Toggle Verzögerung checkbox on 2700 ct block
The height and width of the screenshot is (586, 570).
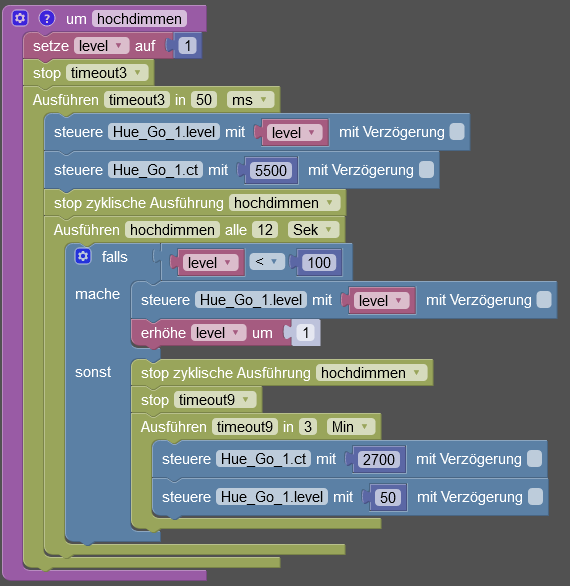coord(534,459)
